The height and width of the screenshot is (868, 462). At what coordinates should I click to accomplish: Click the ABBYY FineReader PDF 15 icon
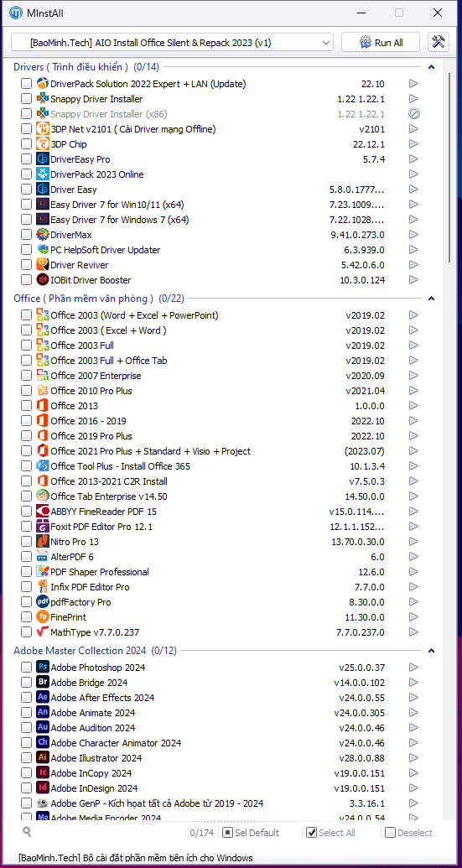pyautogui.click(x=43, y=512)
